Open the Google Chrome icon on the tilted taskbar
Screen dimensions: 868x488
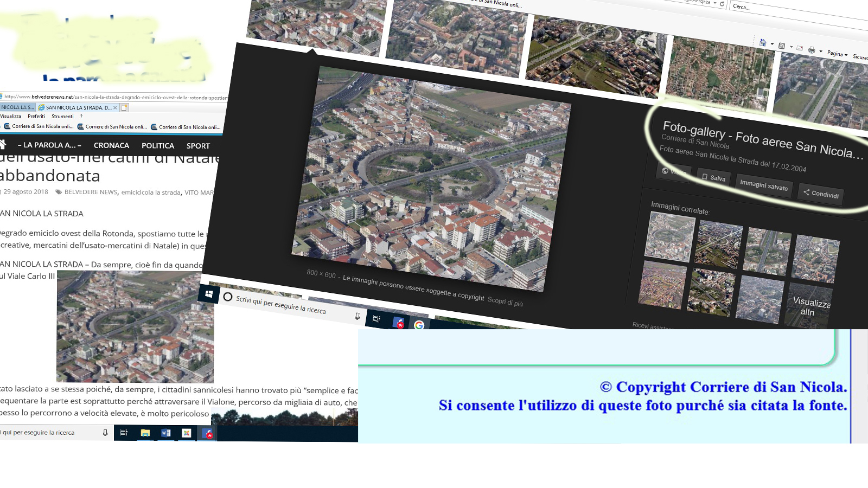click(x=419, y=325)
